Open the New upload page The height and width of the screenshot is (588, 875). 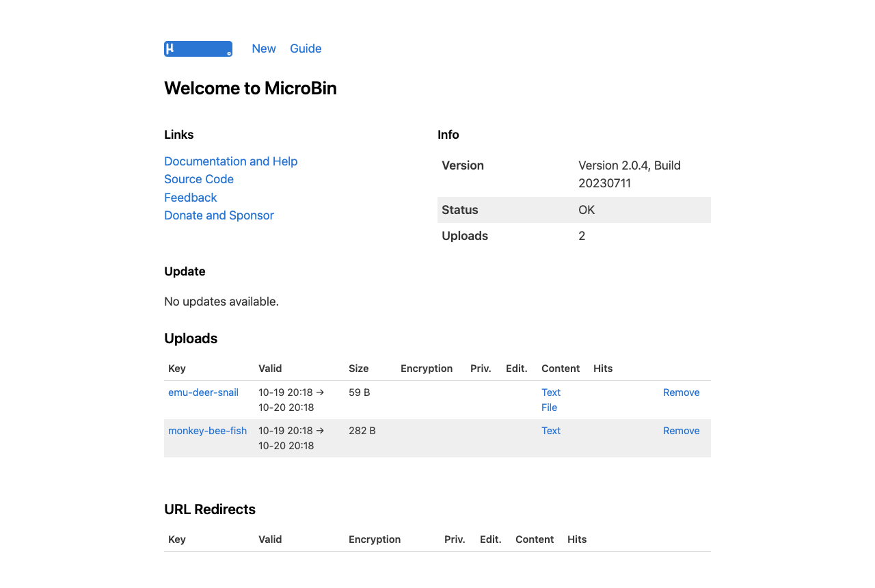264,49
